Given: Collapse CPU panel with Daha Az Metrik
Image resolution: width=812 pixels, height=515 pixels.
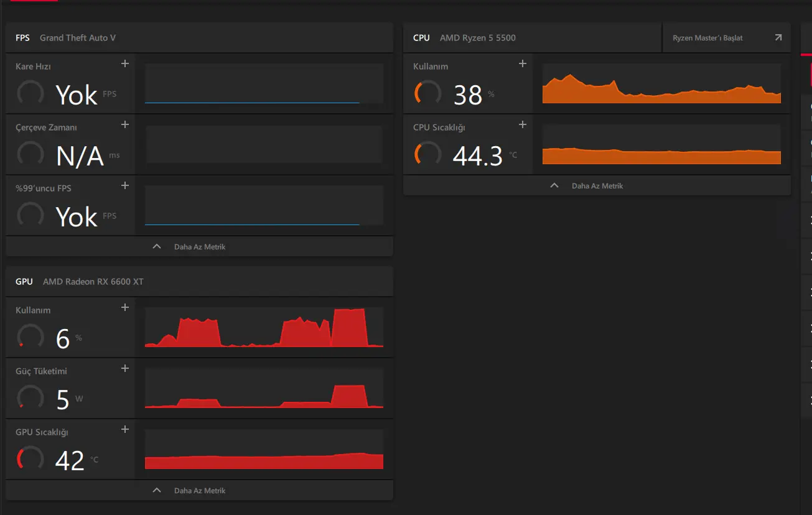Looking at the screenshot, I should point(597,185).
